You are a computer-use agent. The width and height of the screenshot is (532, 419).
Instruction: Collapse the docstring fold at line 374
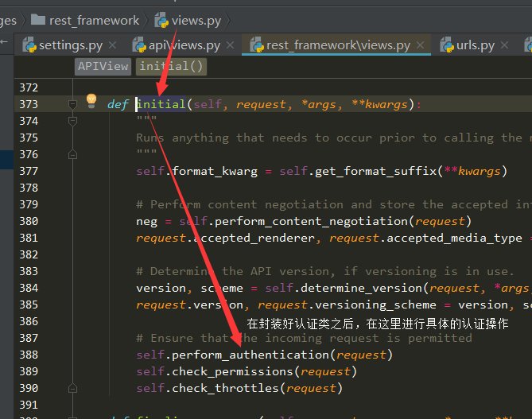(x=72, y=121)
